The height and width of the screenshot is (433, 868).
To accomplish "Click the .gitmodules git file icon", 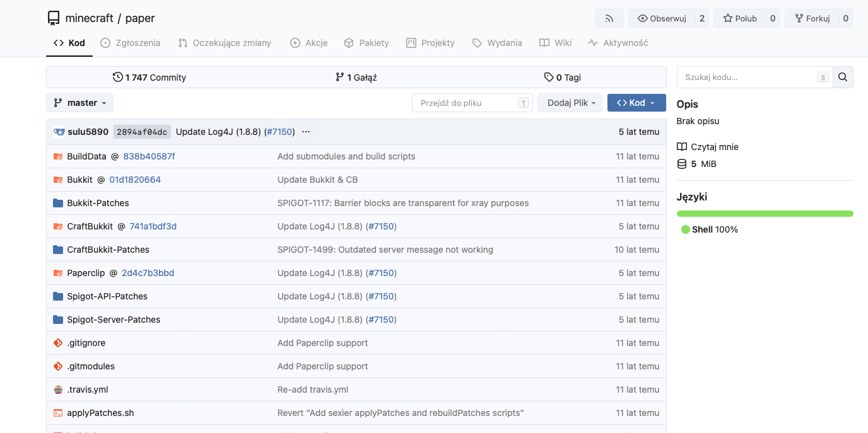I will 58,366.
